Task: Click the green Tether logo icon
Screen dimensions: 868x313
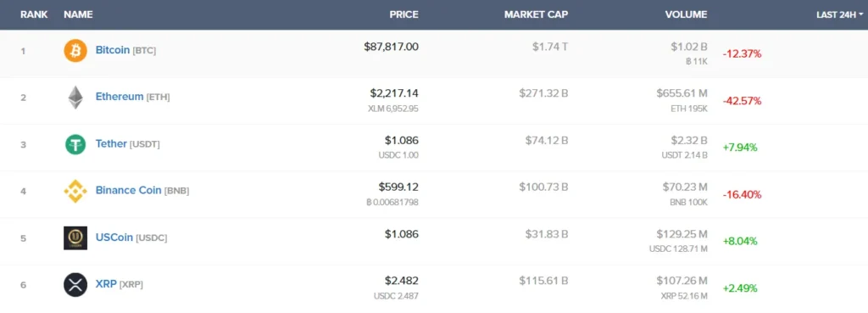Action: (x=75, y=144)
